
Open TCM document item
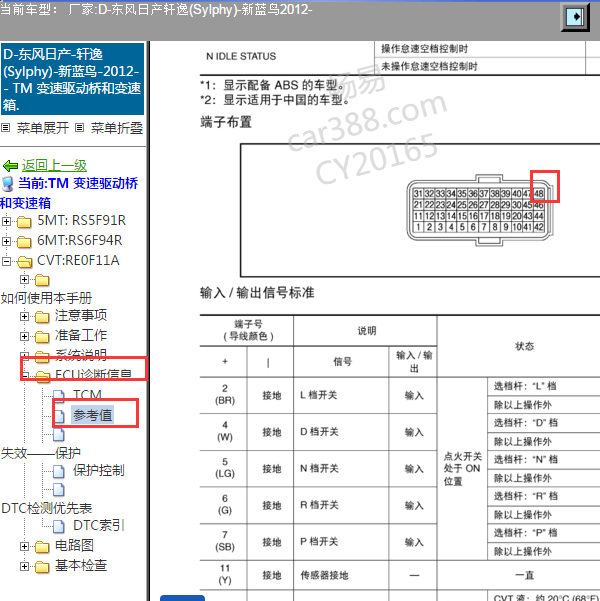[87, 395]
